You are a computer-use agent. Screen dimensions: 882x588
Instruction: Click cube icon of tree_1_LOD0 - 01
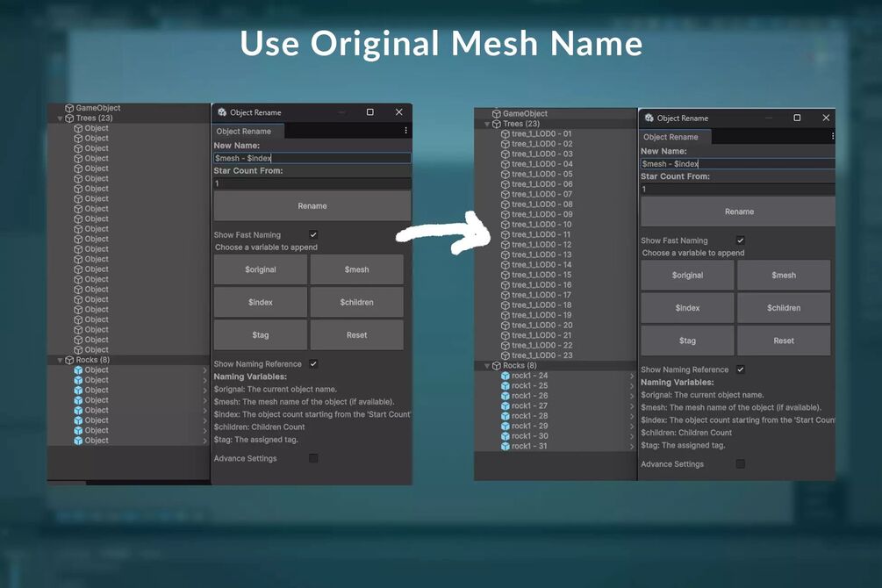point(506,134)
